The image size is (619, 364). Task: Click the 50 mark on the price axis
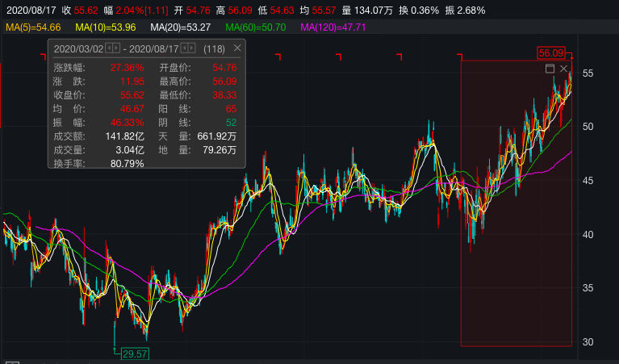pyautogui.click(x=589, y=127)
